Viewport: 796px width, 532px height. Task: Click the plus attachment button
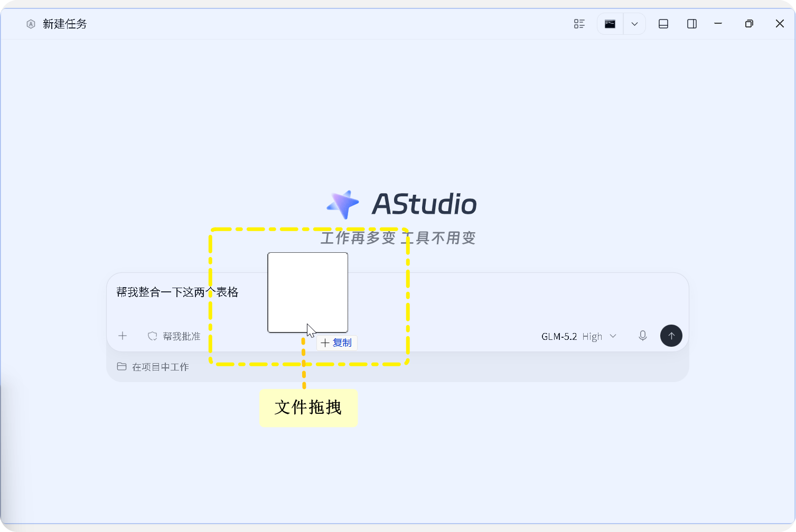tap(123, 336)
